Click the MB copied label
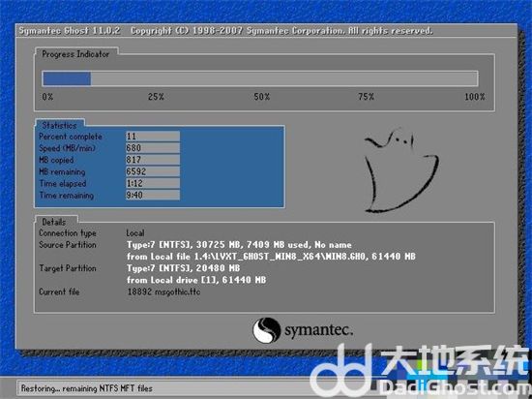The height and width of the screenshot is (399, 532). (56, 160)
